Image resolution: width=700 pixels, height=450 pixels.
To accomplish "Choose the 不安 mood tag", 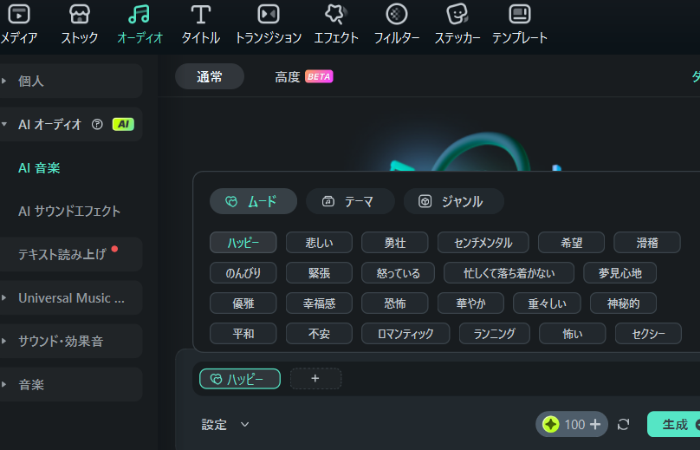I will 319,333.
